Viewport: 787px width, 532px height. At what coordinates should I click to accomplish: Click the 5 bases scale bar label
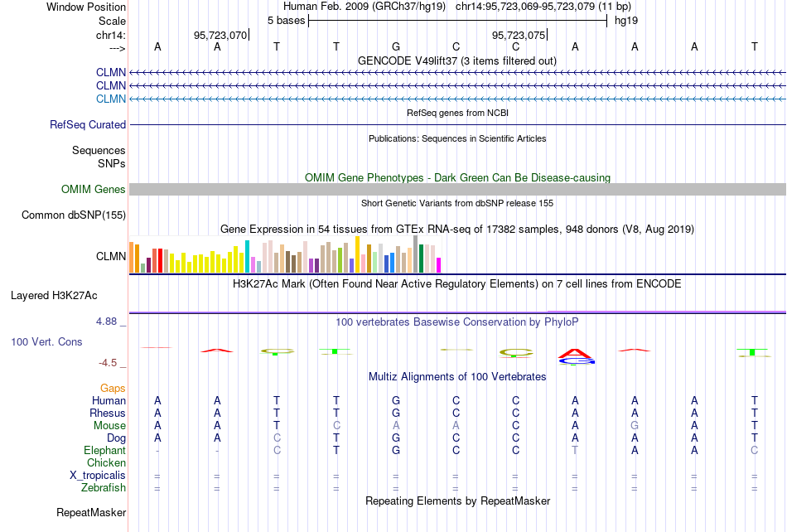click(286, 21)
